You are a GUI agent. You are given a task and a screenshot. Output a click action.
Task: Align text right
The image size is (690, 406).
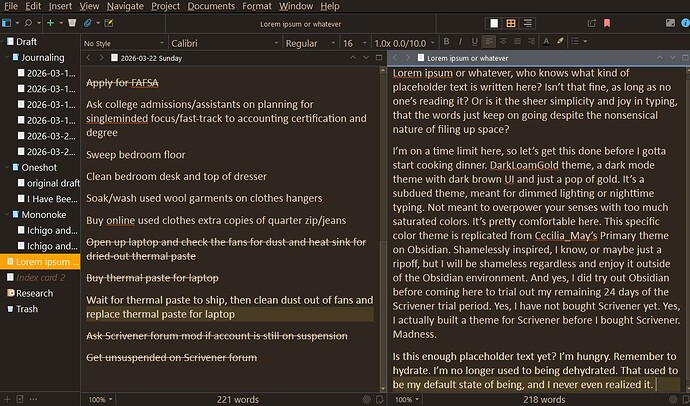pyautogui.click(x=532, y=42)
